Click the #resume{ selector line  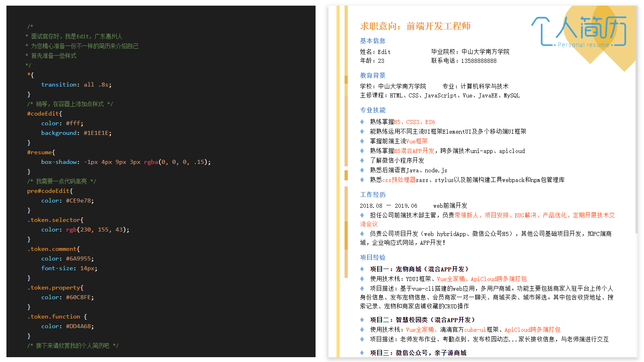[x=41, y=152]
